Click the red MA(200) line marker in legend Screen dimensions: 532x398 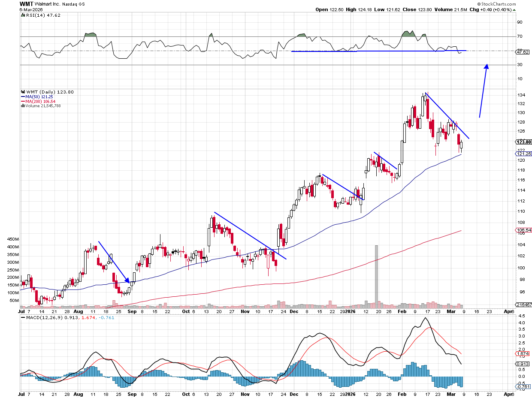23,101
